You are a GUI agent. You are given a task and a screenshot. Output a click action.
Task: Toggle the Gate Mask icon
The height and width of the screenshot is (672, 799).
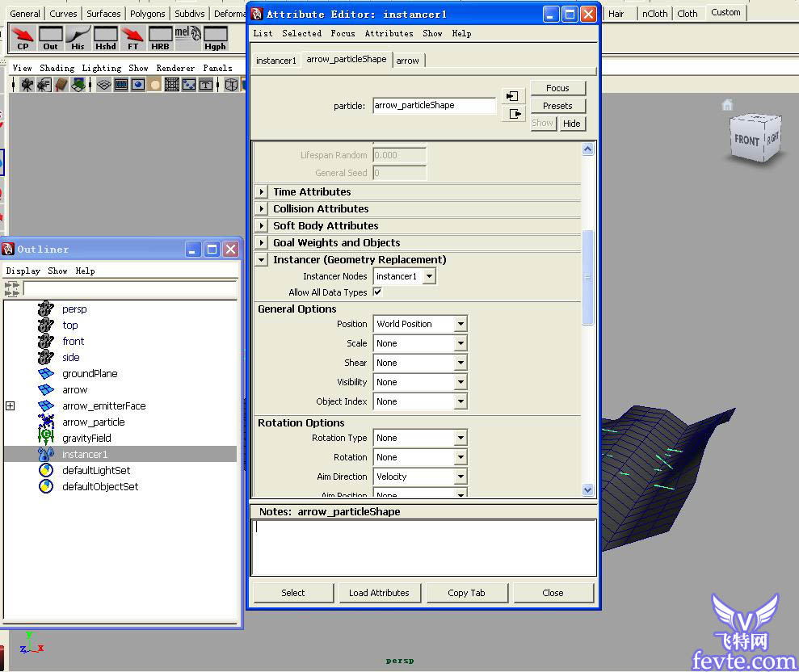point(155,85)
